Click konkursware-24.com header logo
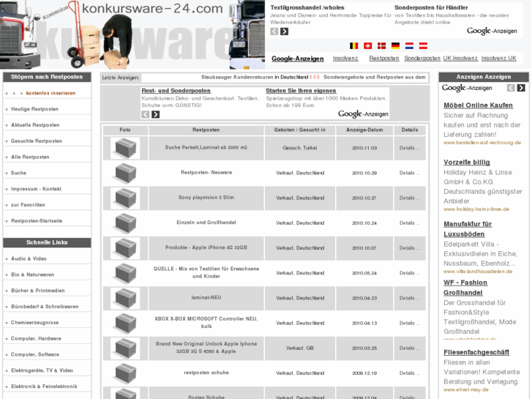This screenshot has height=399, width=532. click(152, 9)
